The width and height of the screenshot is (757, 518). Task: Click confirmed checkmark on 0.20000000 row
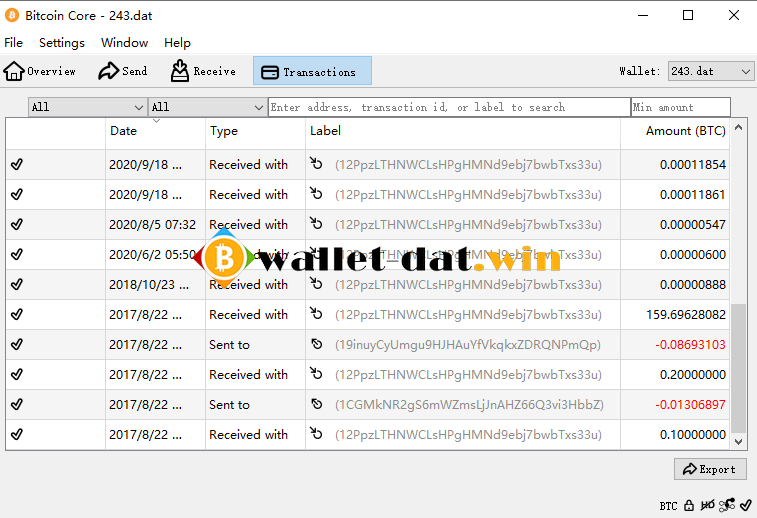point(17,374)
